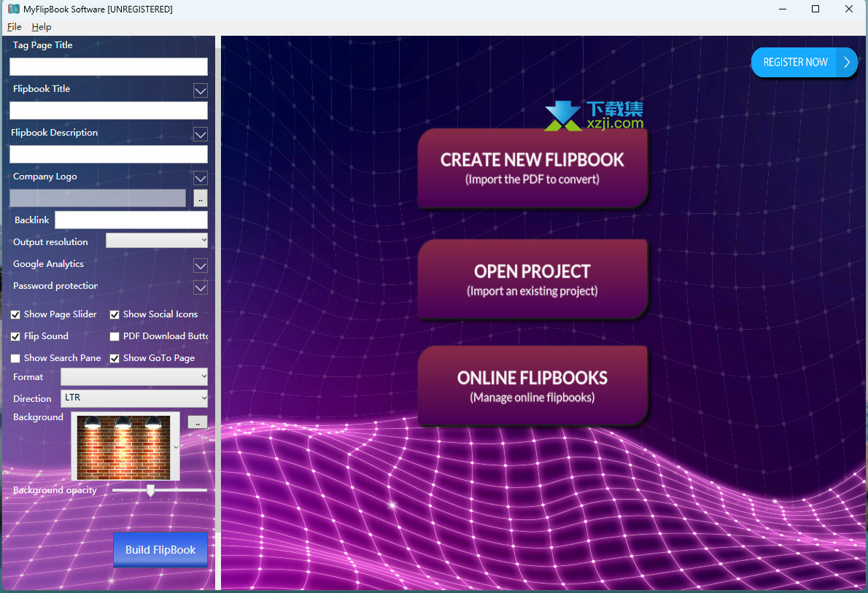
Task: Maximize the MyFlipBook window
Action: pyautogui.click(x=815, y=9)
